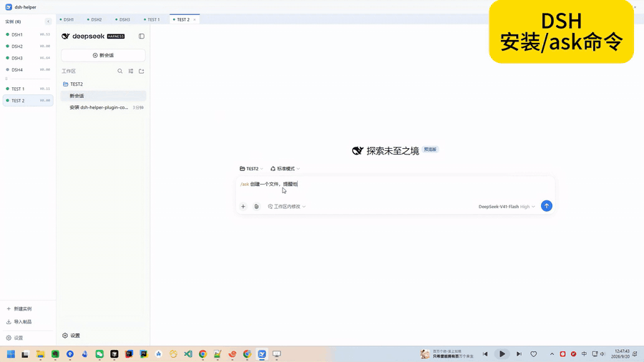Click the add workspace folder icon
Viewport: 644px width, 362px height.
pos(141,71)
